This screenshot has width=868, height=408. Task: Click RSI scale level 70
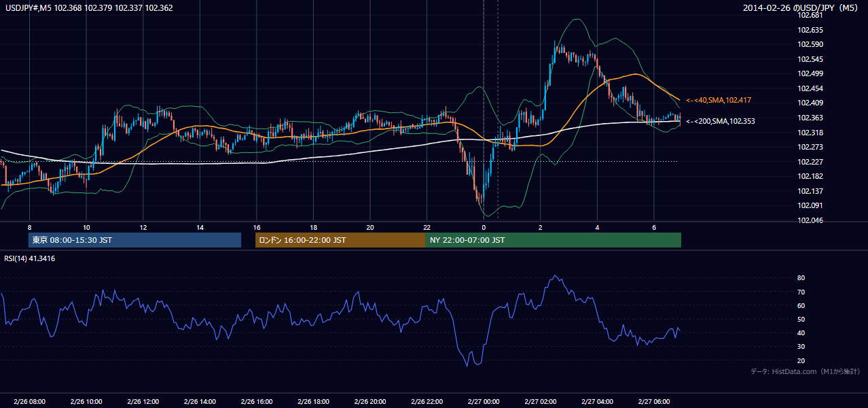pos(801,292)
